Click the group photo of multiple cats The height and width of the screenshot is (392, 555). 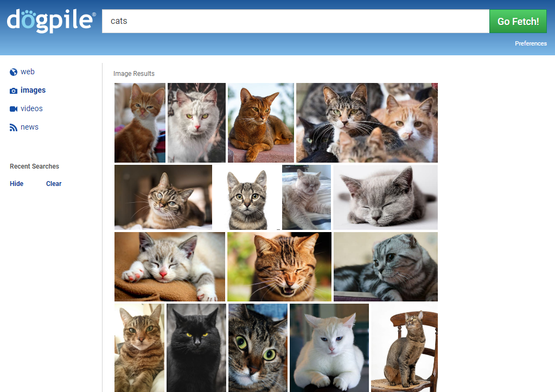366,123
